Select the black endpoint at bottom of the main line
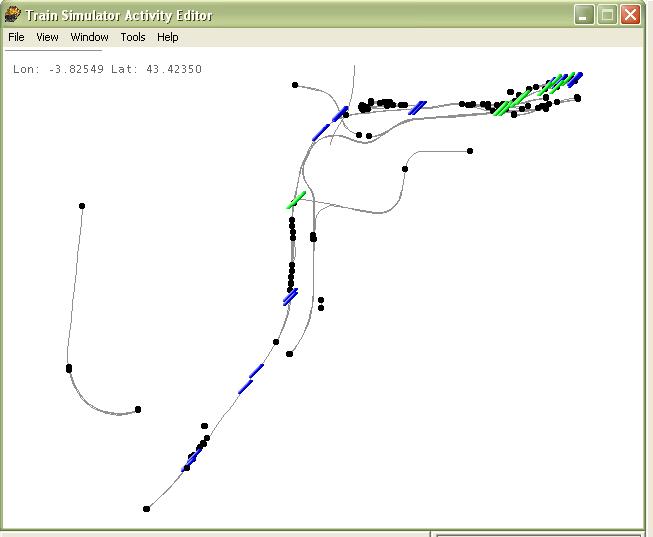The image size is (653, 537). [x=146, y=509]
